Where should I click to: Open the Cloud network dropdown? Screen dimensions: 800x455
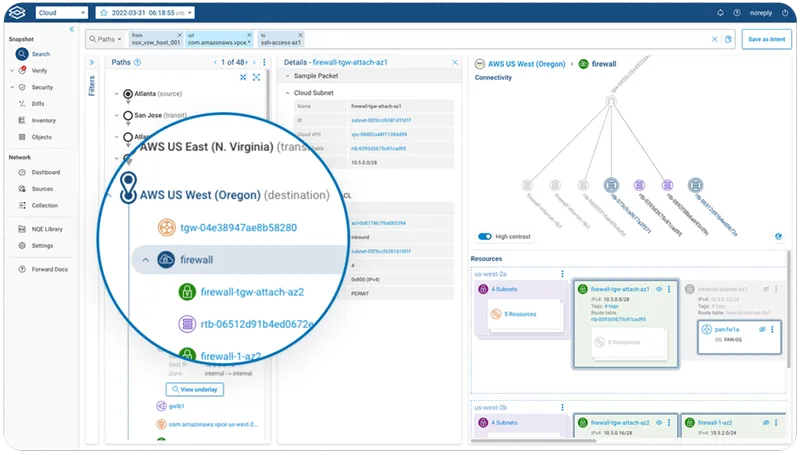pyautogui.click(x=61, y=13)
